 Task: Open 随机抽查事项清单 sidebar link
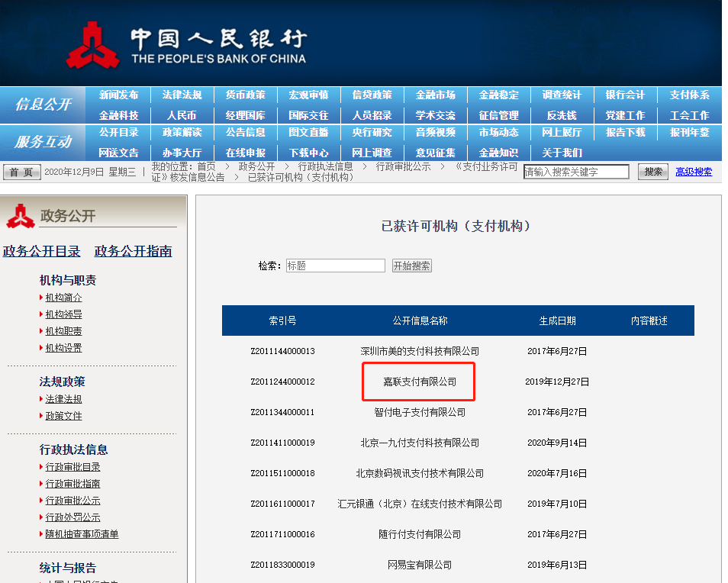coord(82,534)
